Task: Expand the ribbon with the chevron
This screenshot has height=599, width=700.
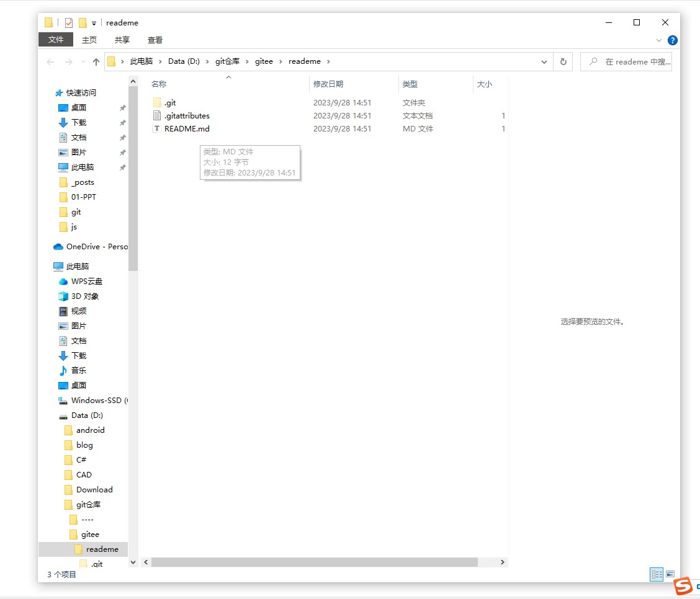Action: coord(659,40)
